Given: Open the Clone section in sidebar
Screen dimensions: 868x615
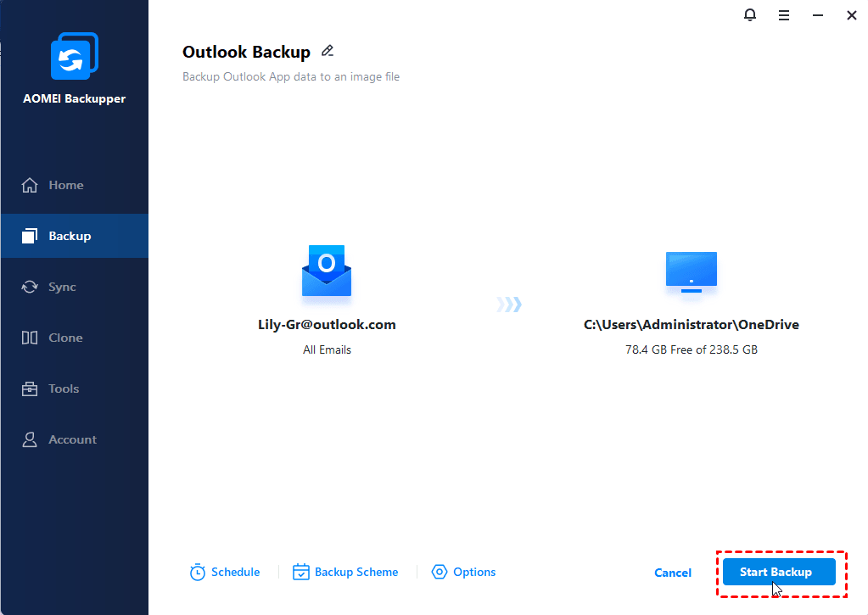Looking at the screenshot, I should (65, 338).
